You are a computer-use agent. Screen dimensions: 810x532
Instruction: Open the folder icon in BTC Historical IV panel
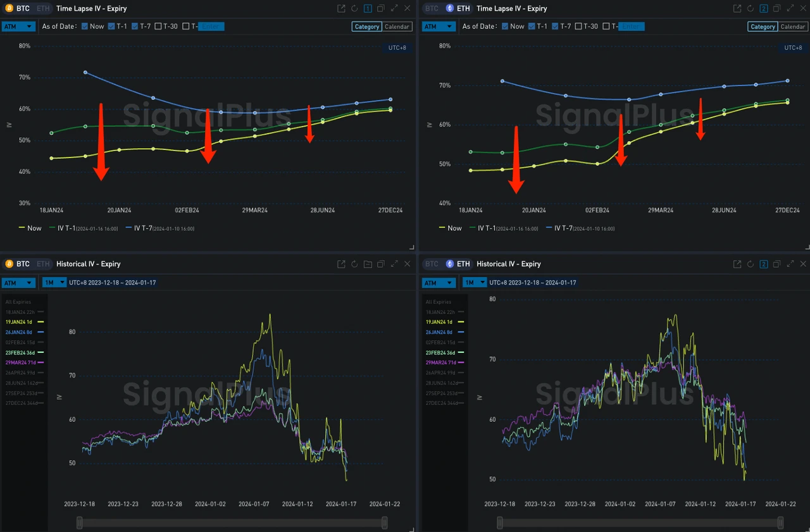tap(368, 264)
